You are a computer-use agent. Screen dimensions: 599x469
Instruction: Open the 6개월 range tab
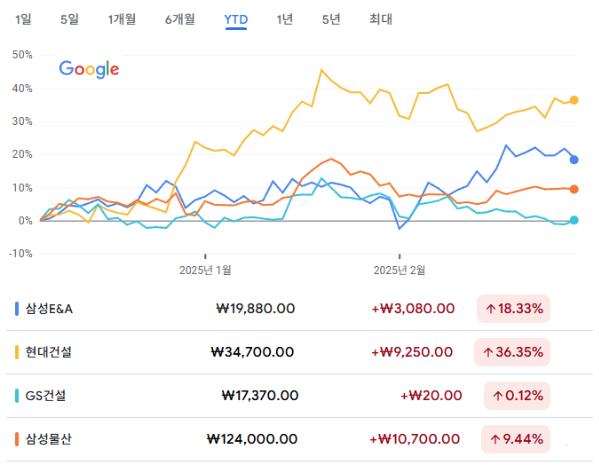point(180,19)
